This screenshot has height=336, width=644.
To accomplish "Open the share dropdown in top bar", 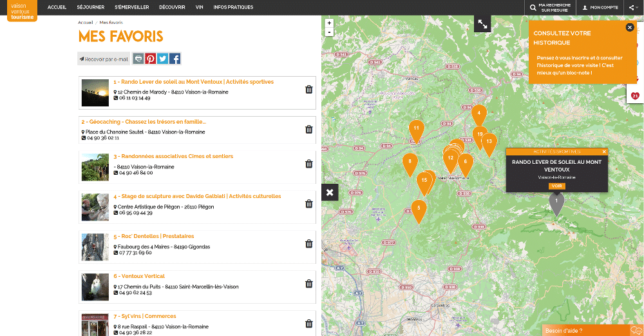I will point(633,7).
